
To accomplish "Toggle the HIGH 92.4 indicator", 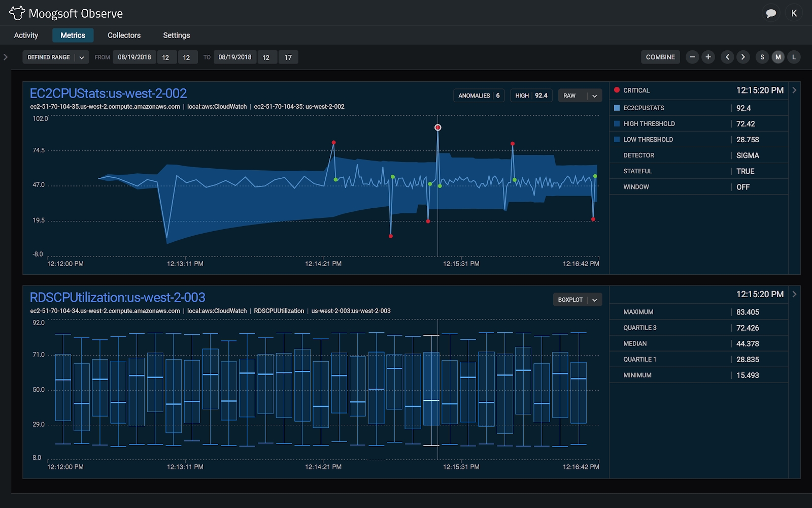I will [x=531, y=95].
